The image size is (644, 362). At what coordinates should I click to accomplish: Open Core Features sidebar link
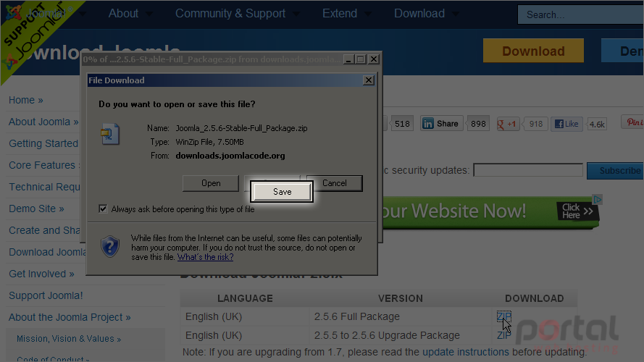[44, 165]
